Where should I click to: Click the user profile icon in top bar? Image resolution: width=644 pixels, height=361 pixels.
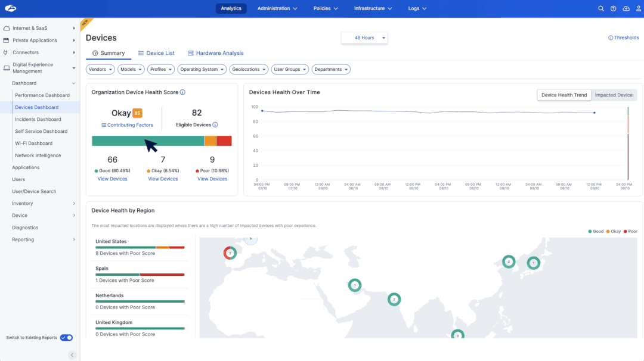(637, 8)
